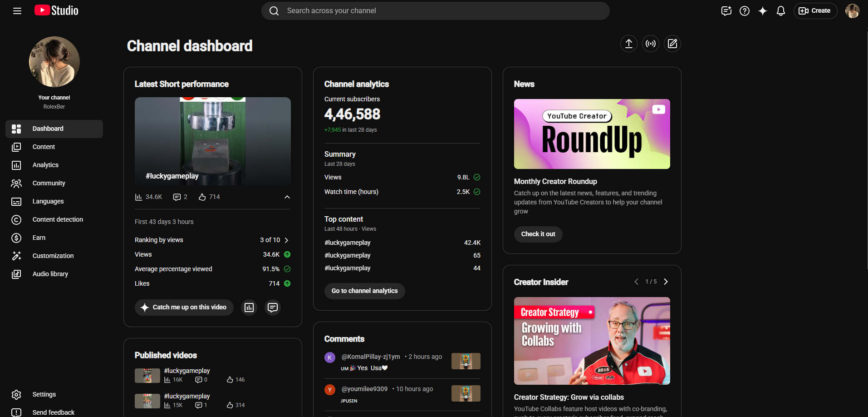Viewport: 868px width, 417px height.
Task: Click the YouTube Studio logo
Action: (56, 10)
